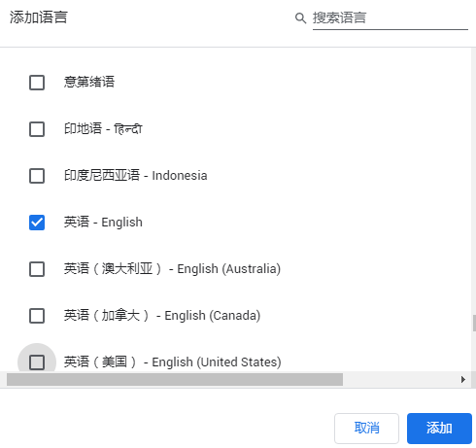
Task: Click the horizontal scrollbar thumb
Action: pyautogui.click(x=175, y=379)
